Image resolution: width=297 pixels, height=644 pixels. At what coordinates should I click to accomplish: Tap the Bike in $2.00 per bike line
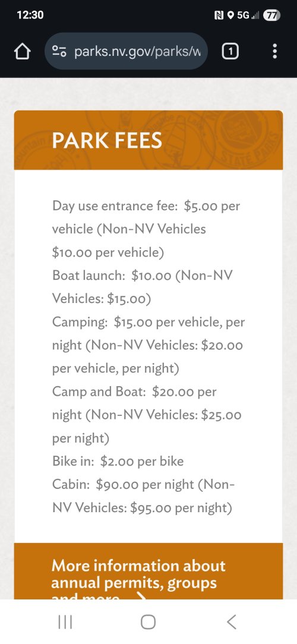tap(118, 461)
